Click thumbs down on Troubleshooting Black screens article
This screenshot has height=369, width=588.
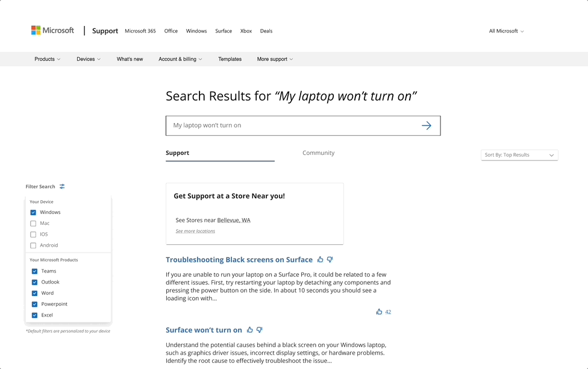330,259
